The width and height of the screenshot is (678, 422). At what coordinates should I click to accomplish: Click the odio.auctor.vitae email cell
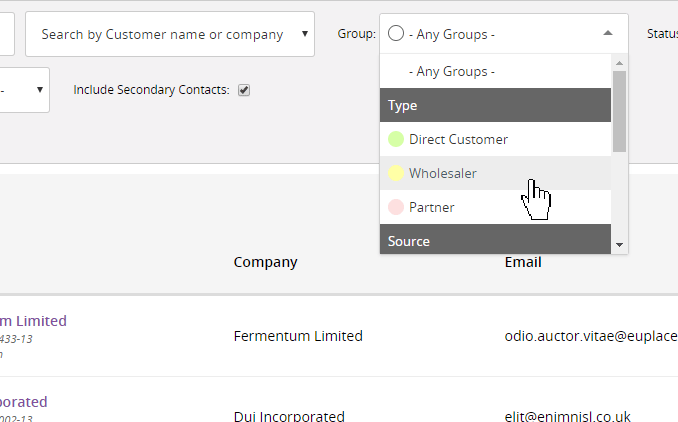(x=591, y=336)
